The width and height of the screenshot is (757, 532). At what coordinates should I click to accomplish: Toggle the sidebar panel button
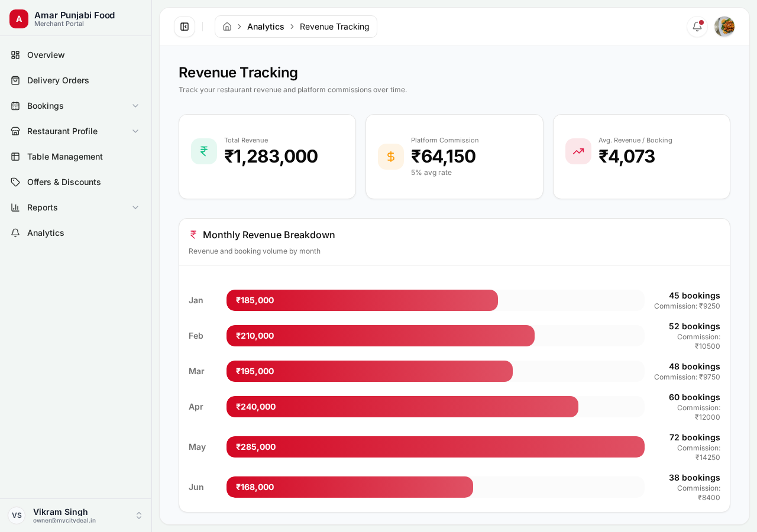185,27
